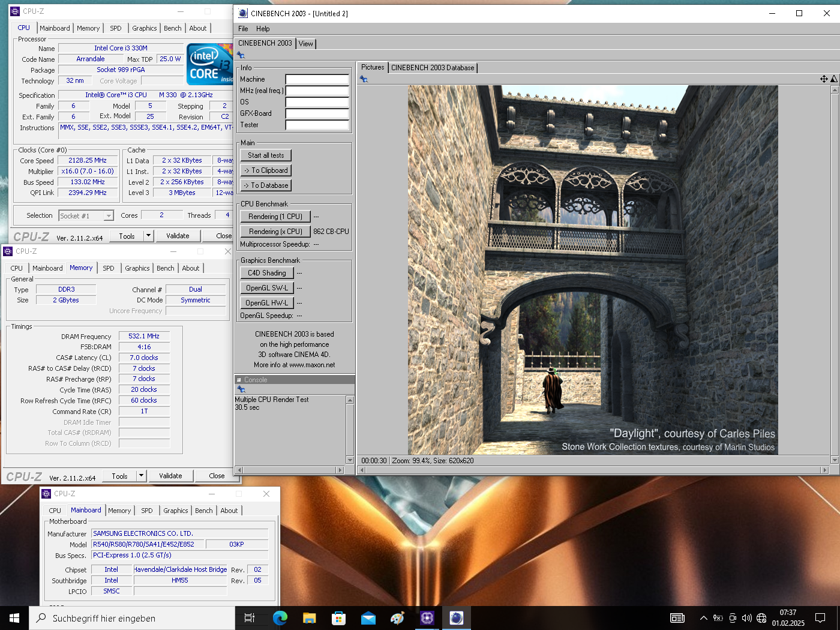The height and width of the screenshot is (630, 840).
Task: Click the To Database button
Action: 266,185
